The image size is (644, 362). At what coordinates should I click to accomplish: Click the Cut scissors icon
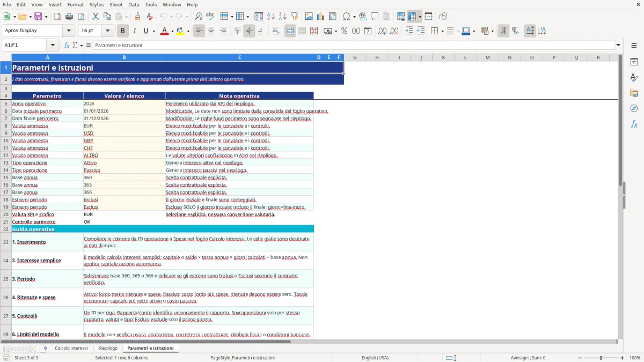(96, 17)
